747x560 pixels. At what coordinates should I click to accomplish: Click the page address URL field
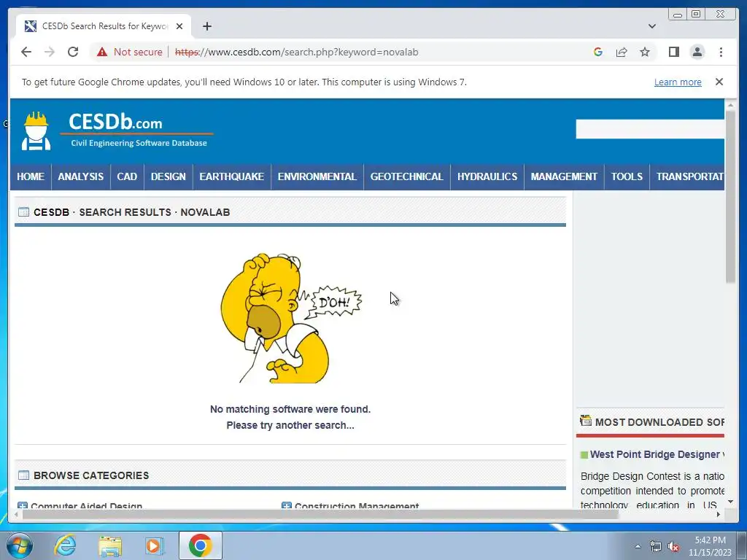[296, 52]
